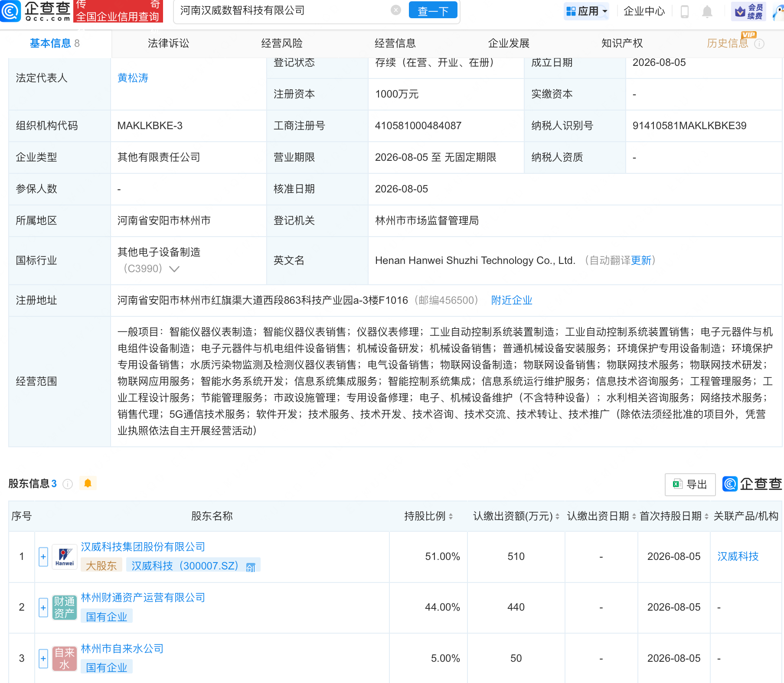Click the 林州市市场监督管理局 registration authority text
Screen dimensions: 784x683
click(427, 221)
